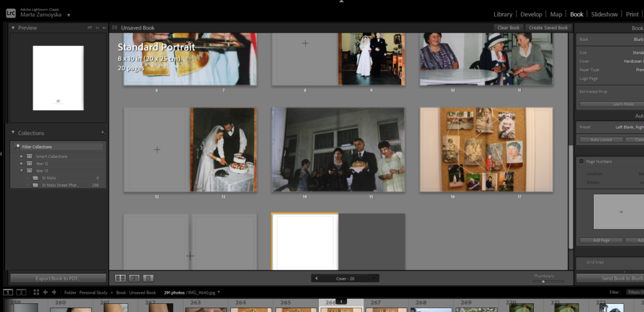The image size is (644, 312).
Task: Open identity plate menu beside Marta Zamoyska
Action: coord(69,15)
